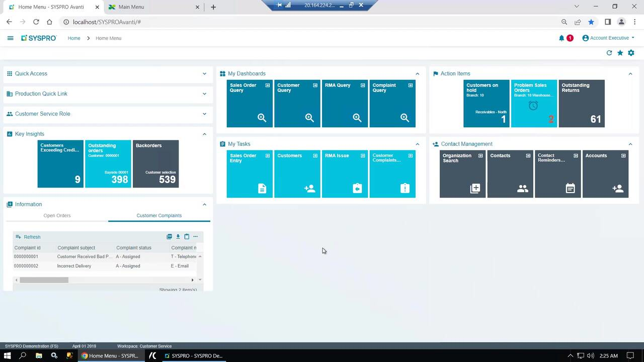The width and height of the screenshot is (644, 362).
Task: Switch to the Main Menu browser tab
Action: click(131, 7)
